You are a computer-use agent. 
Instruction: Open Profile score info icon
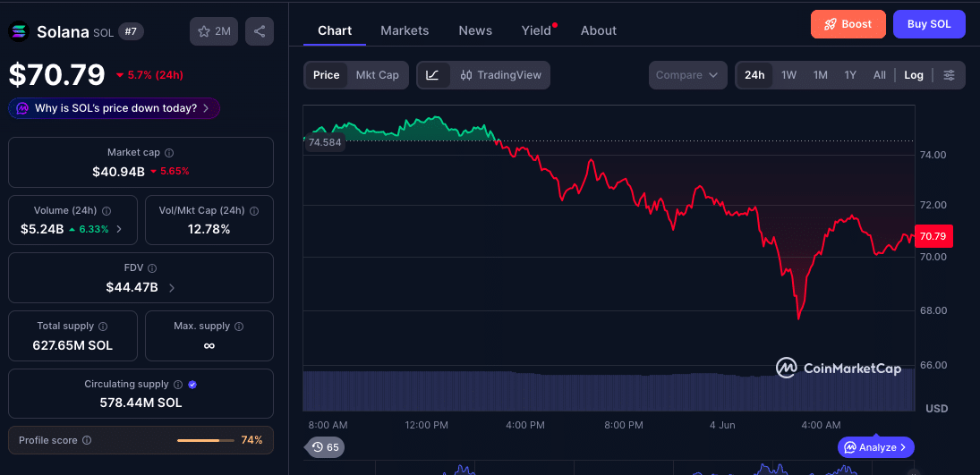coord(87,440)
